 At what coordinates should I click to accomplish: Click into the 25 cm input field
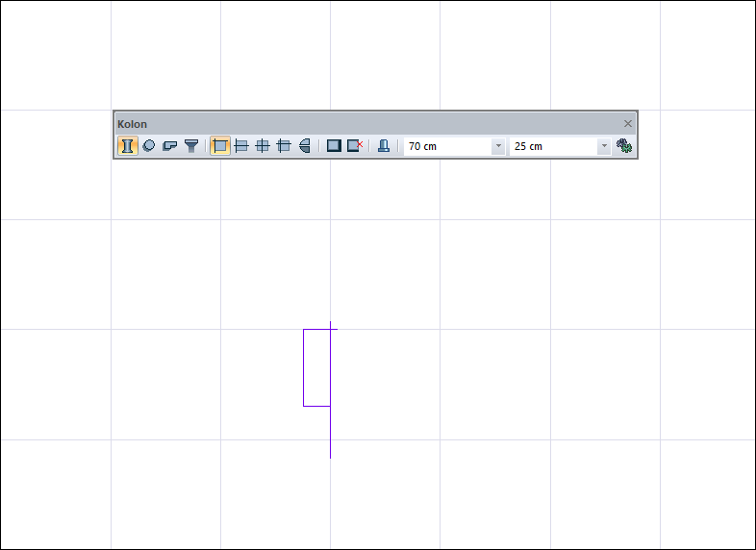553,146
